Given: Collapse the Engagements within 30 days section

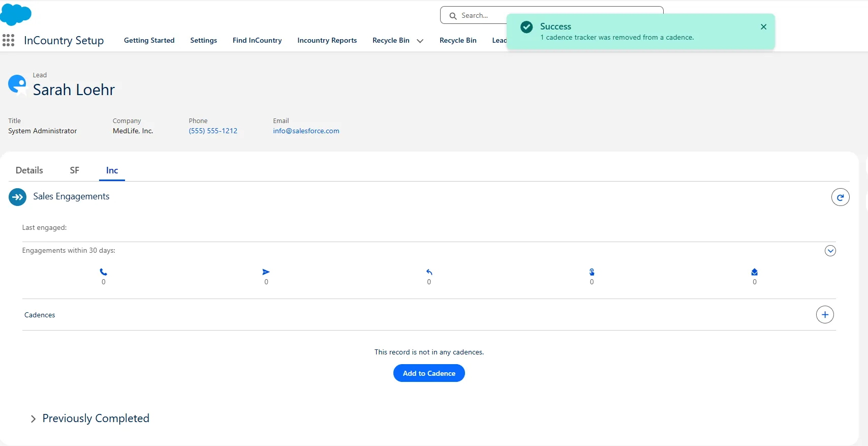Looking at the screenshot, I should [x=830, y=251].
